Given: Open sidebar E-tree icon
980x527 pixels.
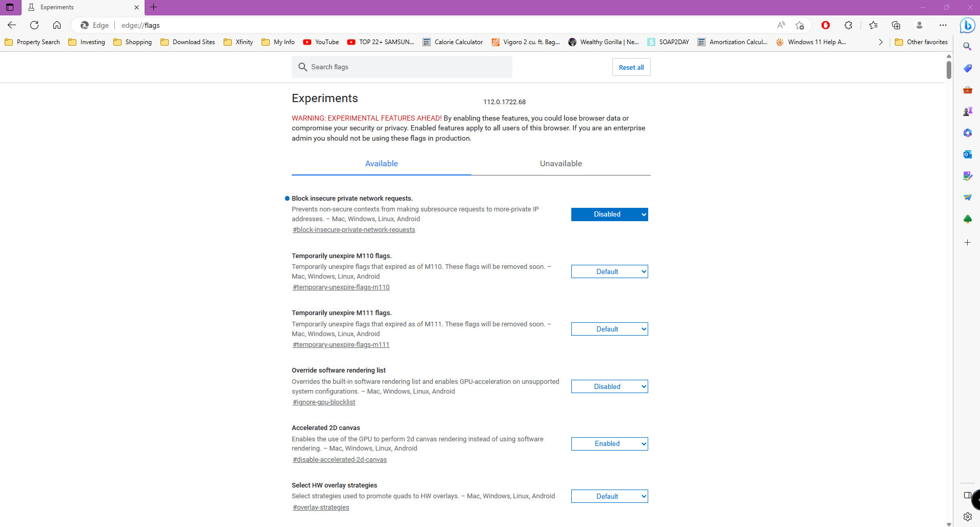Looking at the screenshot, I should 968,219.
